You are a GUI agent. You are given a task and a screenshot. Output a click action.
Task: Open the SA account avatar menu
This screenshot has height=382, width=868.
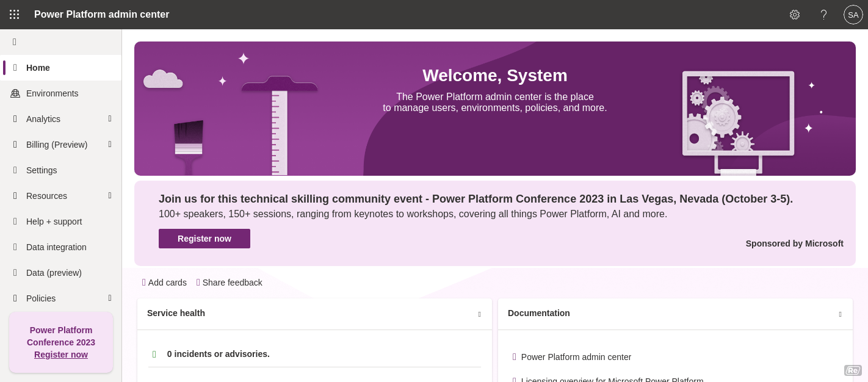click(853, 15)
